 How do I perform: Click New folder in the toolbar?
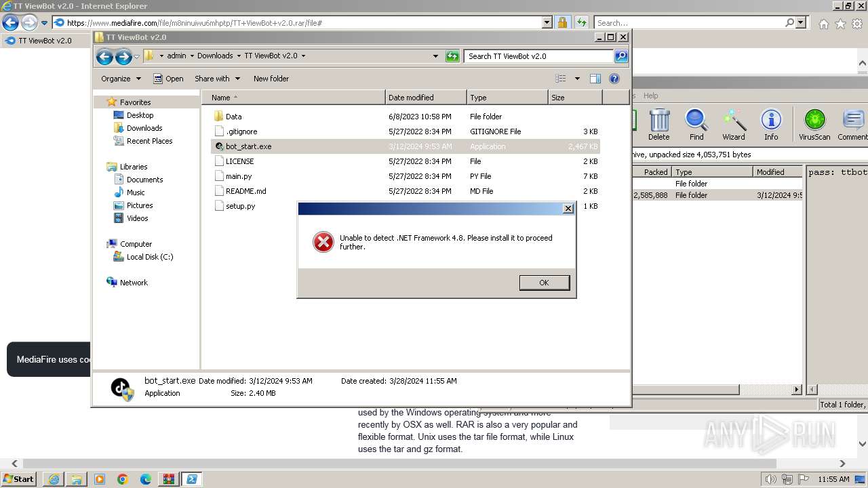[x=271, y=79]
